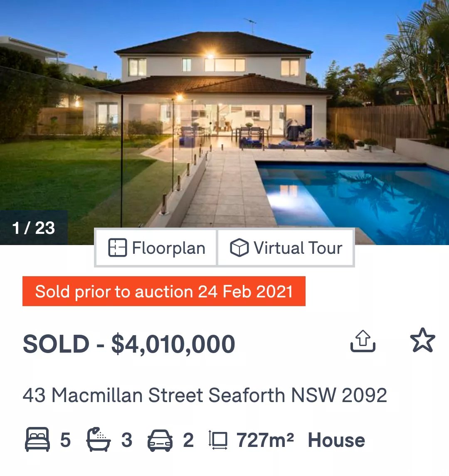Viewport: 449px width, 476px height.
Task: Click the 3 bathrooms count
Action: (127, 440)
